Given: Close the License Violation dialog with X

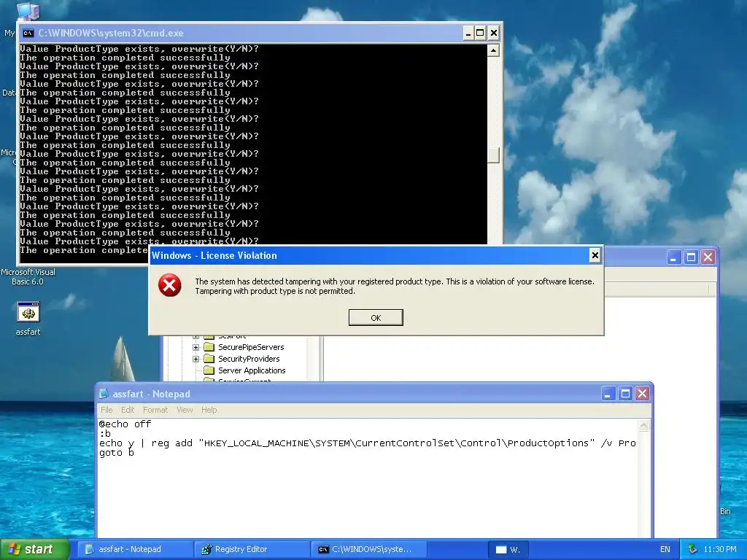Looking at the screenshot, I should coord(595,255).
